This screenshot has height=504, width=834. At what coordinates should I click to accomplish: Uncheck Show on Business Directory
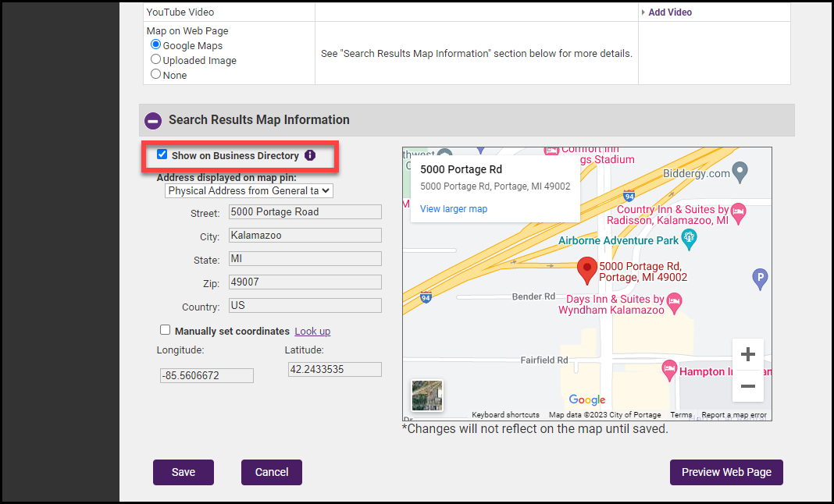162,154
